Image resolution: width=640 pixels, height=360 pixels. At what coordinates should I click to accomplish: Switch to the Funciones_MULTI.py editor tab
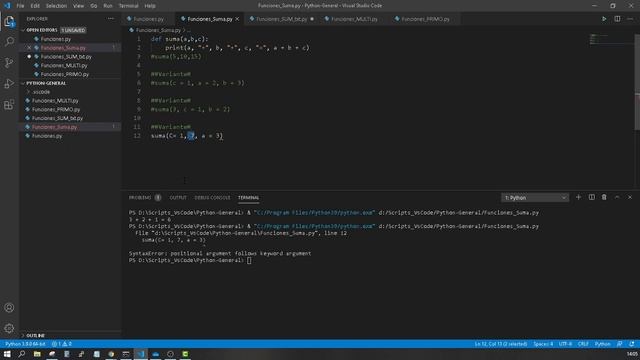tap(354, 19)
